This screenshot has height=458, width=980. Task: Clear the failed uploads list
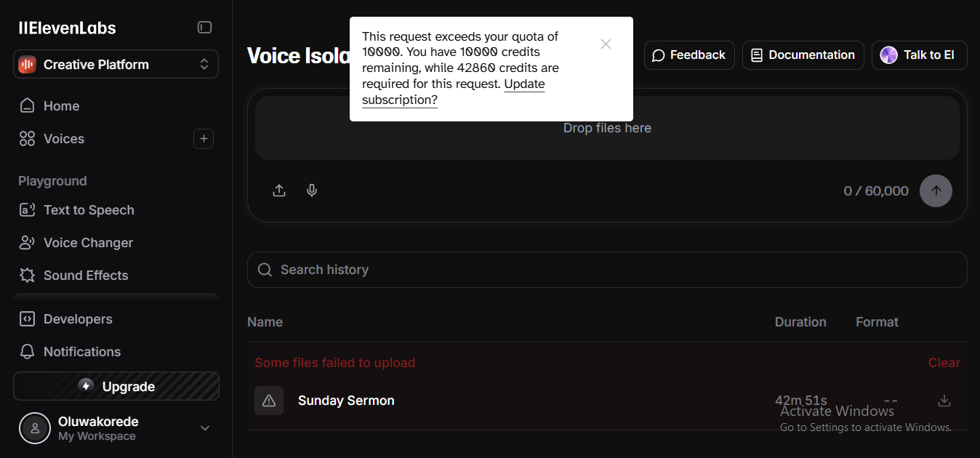(x=944, y=363)
